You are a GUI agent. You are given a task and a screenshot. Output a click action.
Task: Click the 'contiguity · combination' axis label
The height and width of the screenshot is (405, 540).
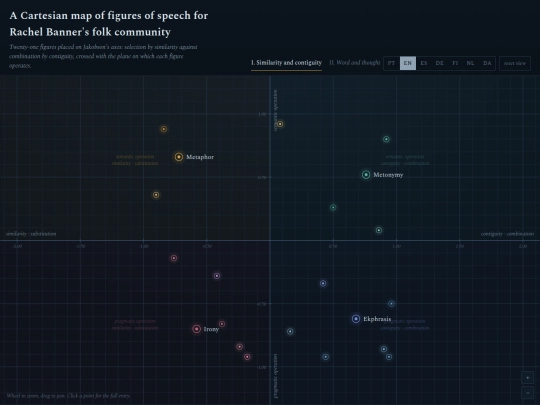coord(507,234)
